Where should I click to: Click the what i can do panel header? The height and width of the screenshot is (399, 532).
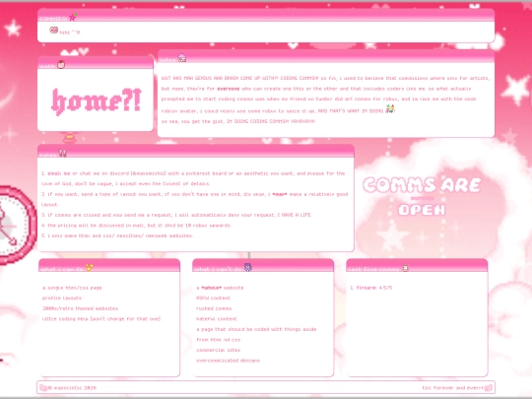[109, 265]
